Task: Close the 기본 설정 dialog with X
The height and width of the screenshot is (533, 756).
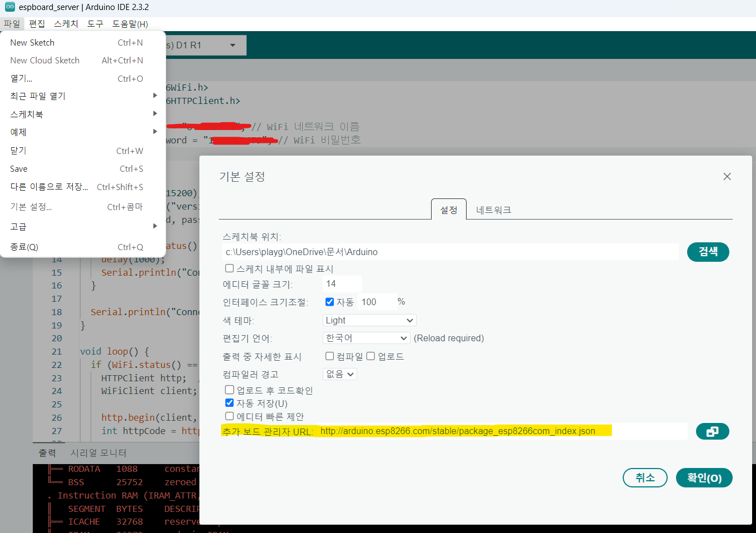Action: tap(727, 177)
